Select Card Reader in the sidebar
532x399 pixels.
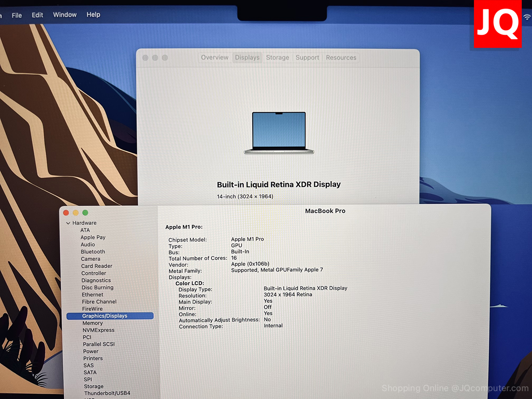coord(97,266)
